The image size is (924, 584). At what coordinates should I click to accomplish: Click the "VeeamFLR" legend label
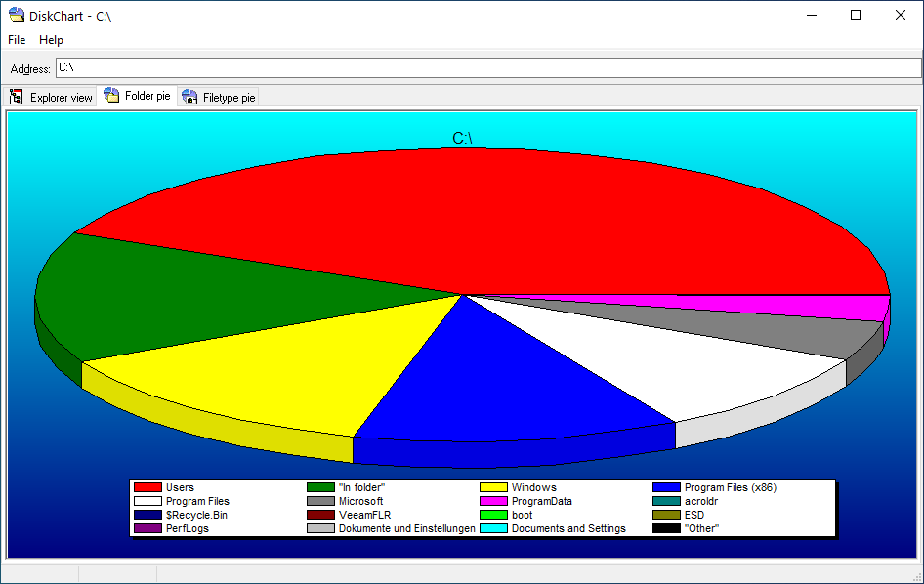coord(364,515)
